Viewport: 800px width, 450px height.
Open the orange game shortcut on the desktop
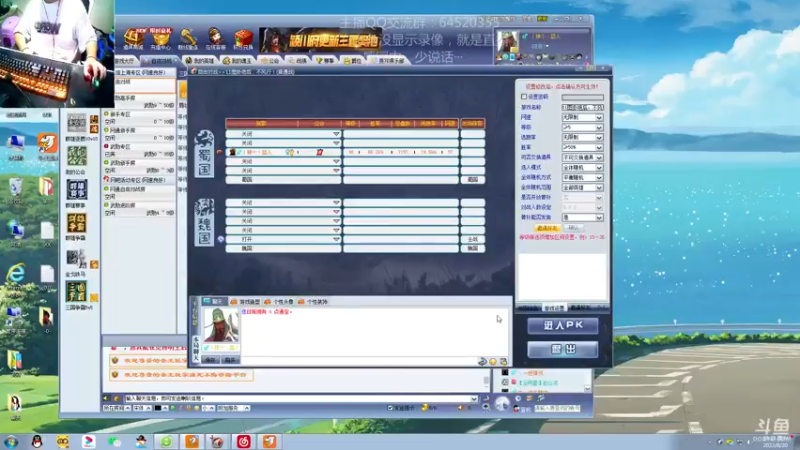[47, 145]
